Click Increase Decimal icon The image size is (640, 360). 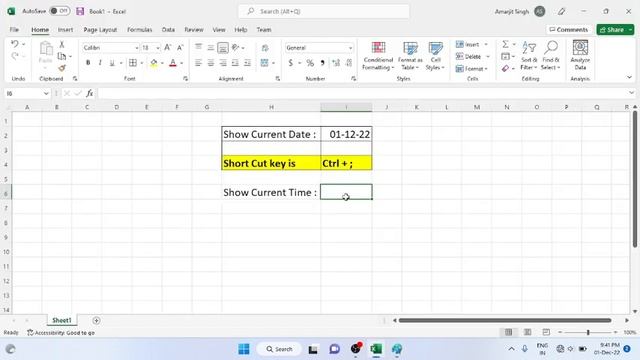[336, 63]
